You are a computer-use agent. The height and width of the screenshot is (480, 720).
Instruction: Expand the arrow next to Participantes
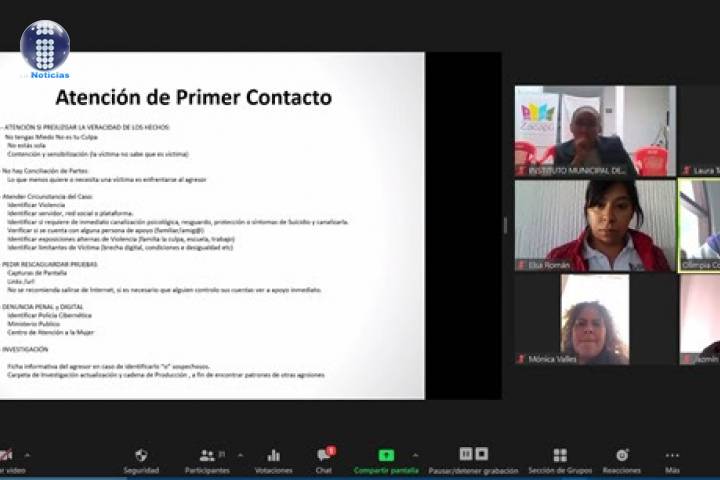click(240, 455)
